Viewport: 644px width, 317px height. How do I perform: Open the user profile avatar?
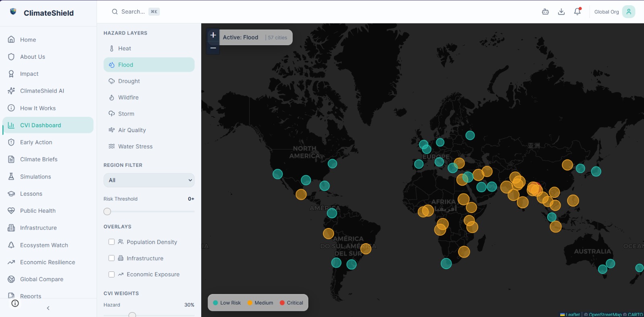pyautogui.click(x=629, y=12)
